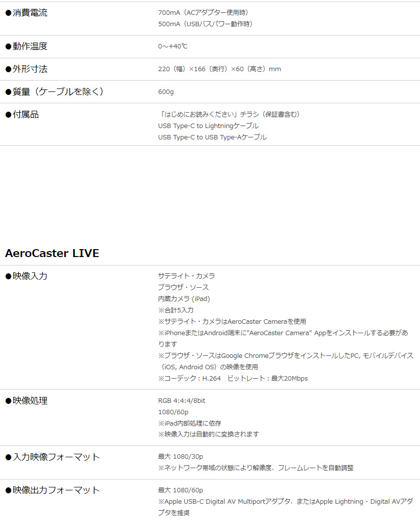This screenshot has height=522, width=420.
Task: Click the Google Chromeブラウザ source note
Action: [x=286, y=361]
